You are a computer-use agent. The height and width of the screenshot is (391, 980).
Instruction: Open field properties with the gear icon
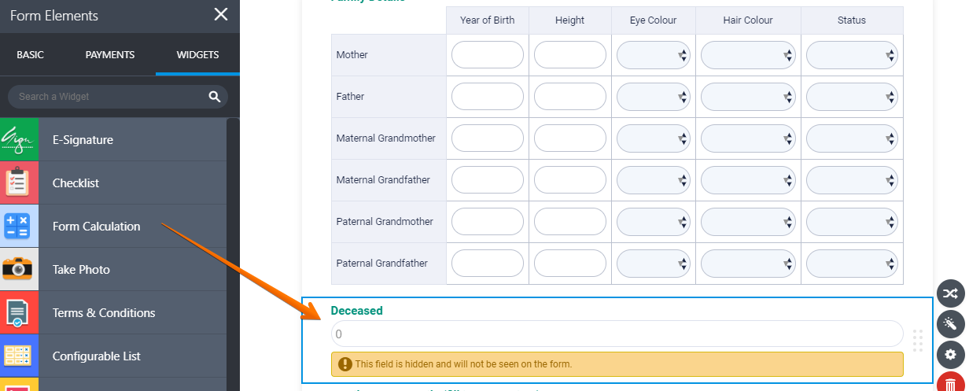pos(950,355)
